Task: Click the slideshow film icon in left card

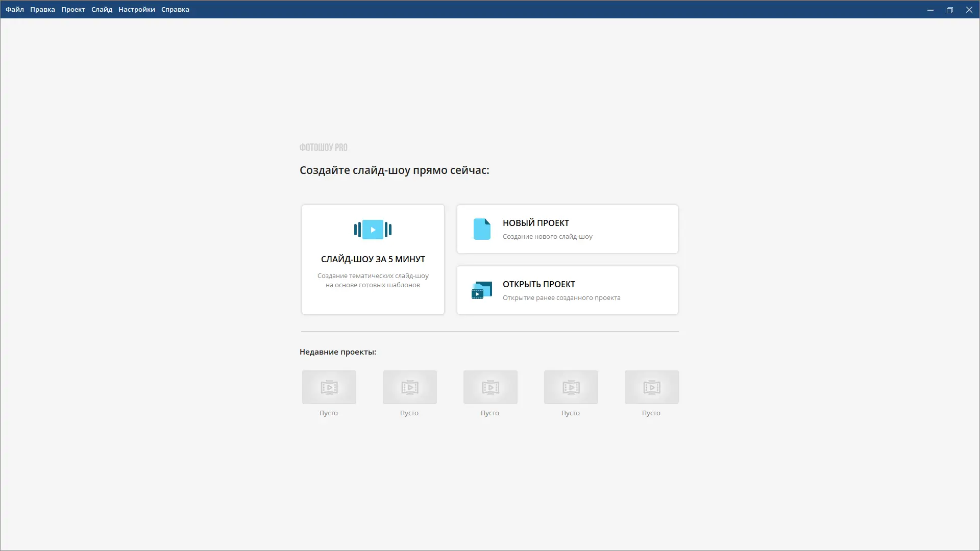Action: coord(373,230)
